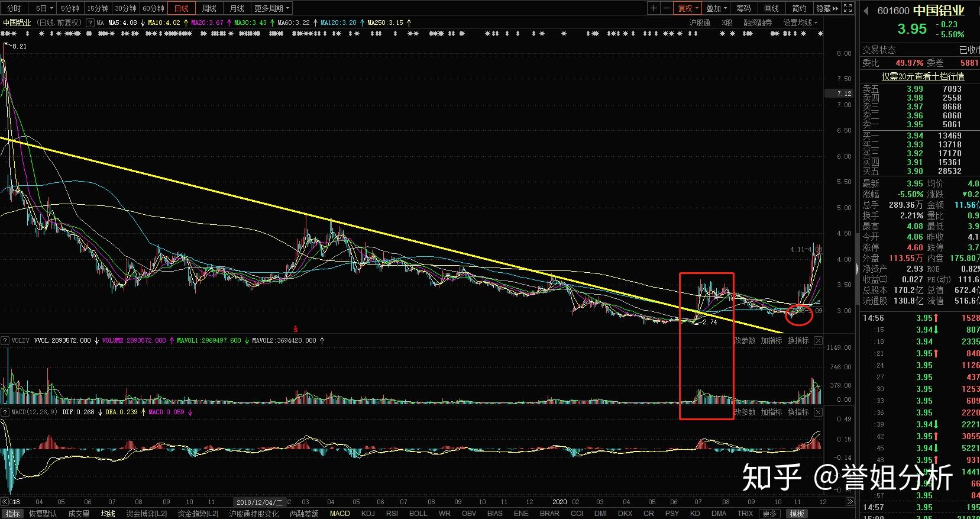Close the volume indicator panel

pos(818,340)
